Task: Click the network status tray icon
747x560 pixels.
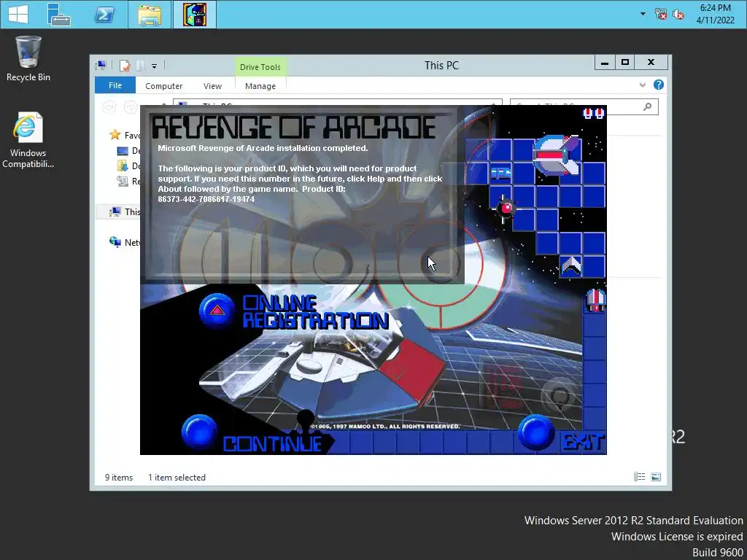Action: pos(661,15)
